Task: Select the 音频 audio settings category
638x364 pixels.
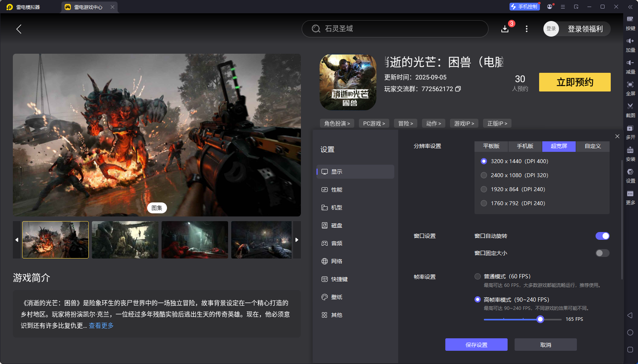Action: (x=337, y=243)
